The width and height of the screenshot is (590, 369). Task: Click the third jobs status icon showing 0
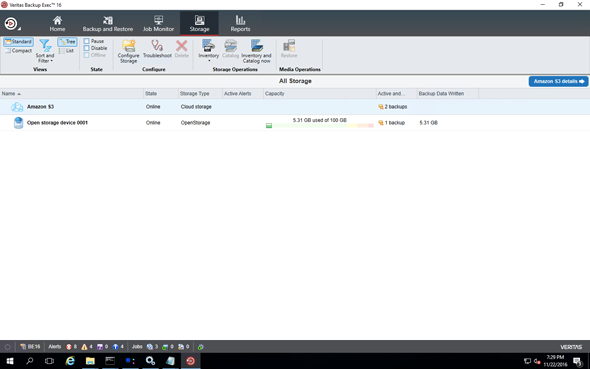(181, 347)
